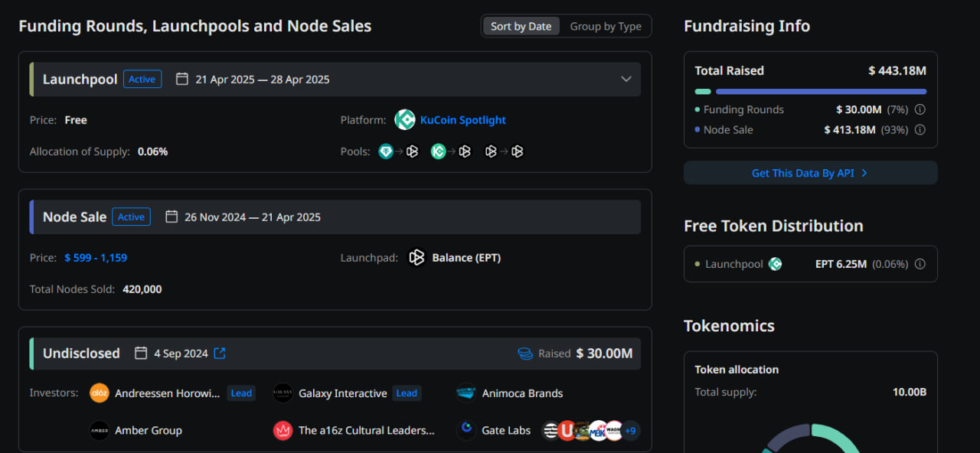Click the Node Sale Active status badge
This screenshot has width=980, height=453.
131,217
